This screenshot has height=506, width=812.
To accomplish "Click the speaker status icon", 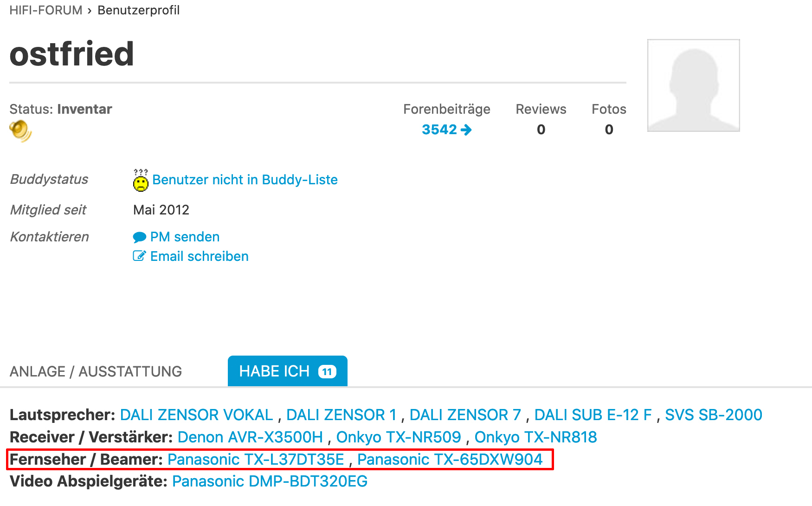I will click(20, 130).
